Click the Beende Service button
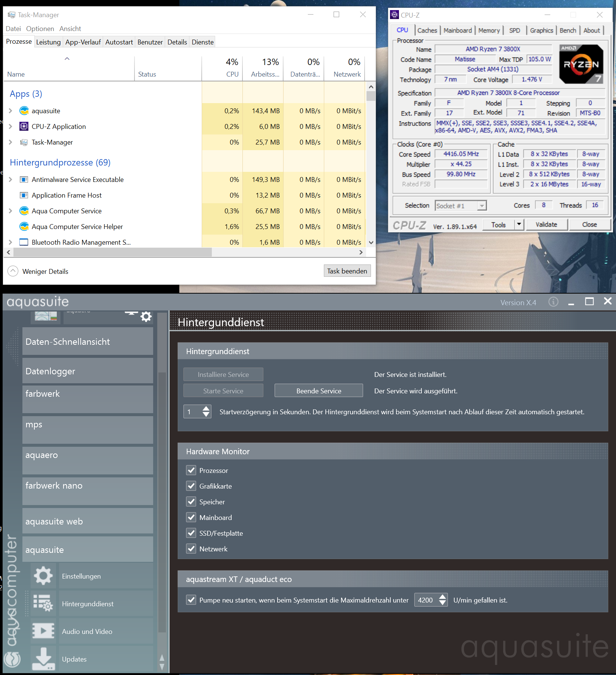616x675 pixels. click(x=319, y=391)
